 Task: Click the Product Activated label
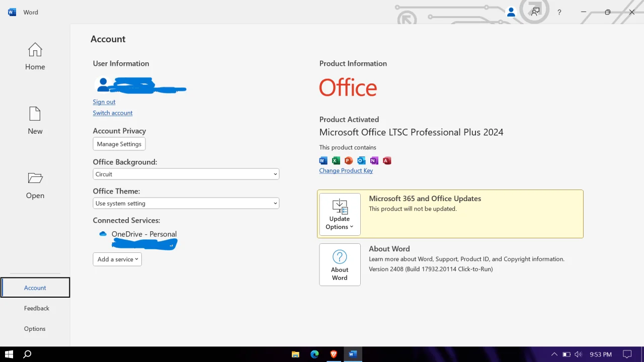[349, 120]
